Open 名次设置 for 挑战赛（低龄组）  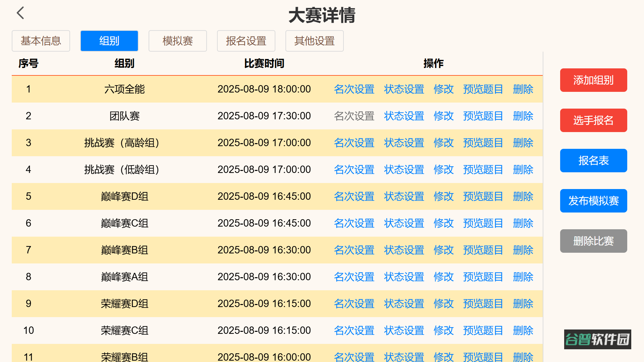[x=354, y=170]
